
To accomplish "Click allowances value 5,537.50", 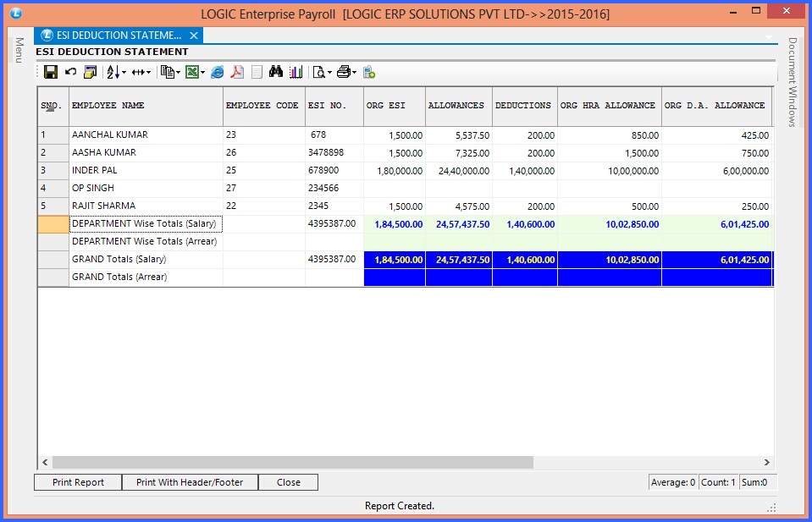I will [459, 135].
